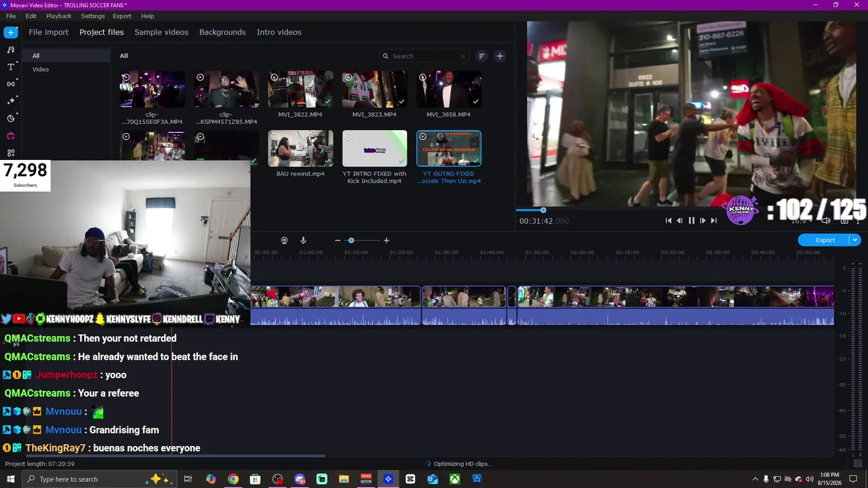Viewport: 868px width, 488px height.
Task: Switch to the Backgrounds tab
Action: click(222, 32)
